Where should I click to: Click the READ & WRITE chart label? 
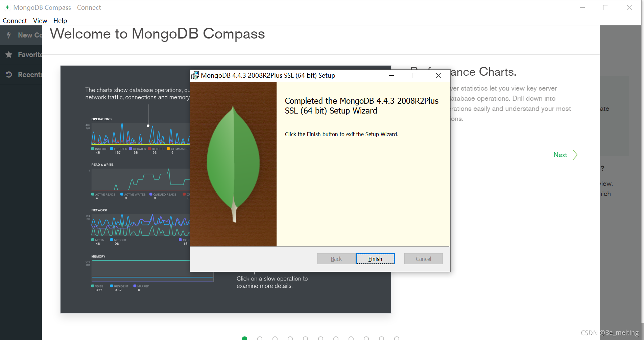102,165
